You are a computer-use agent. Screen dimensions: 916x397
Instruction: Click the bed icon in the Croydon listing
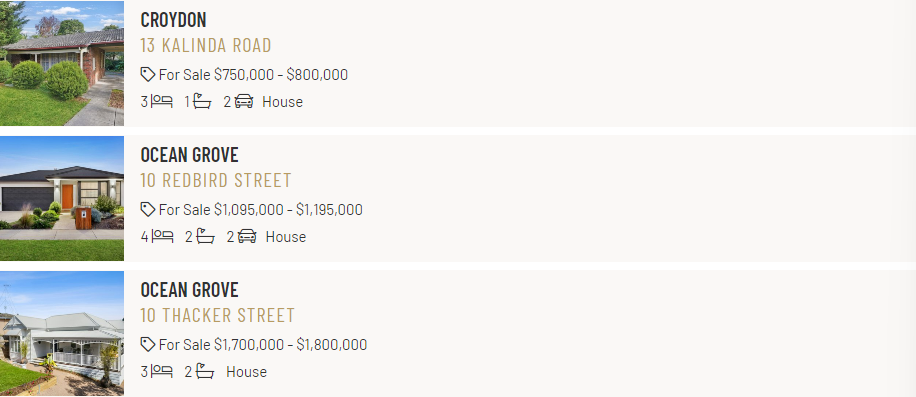pos(162,102)
